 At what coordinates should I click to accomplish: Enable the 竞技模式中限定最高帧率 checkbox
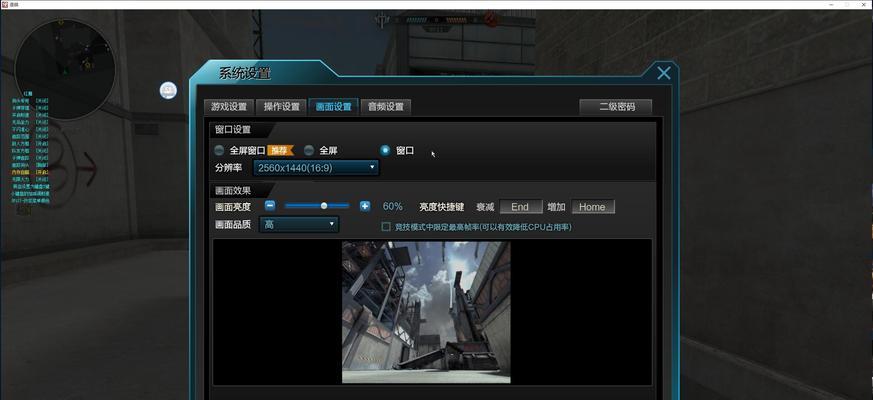pos(386,227)
